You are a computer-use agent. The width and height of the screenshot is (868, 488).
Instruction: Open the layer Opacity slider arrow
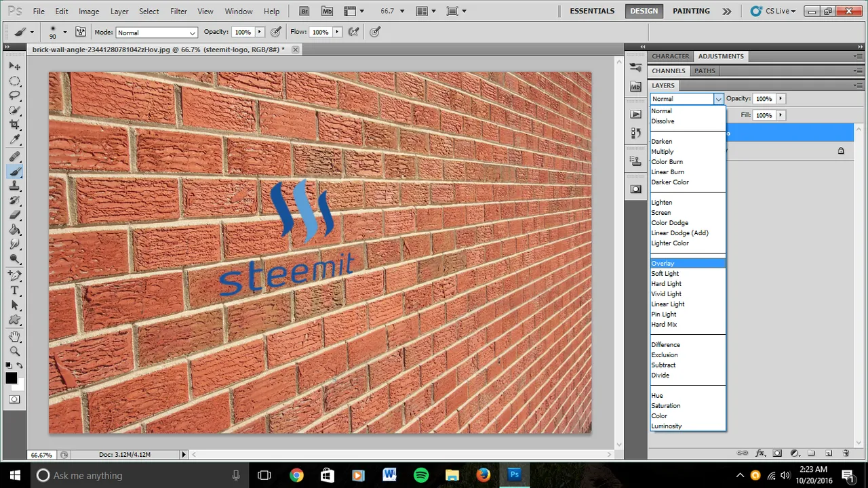[x=781, y=99]
